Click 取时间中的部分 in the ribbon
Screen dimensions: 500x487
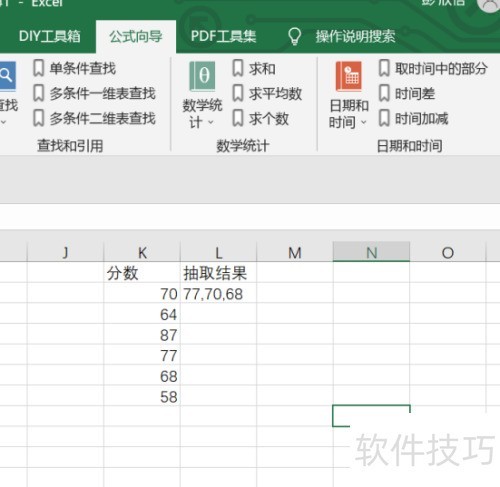tap(433, 68)
